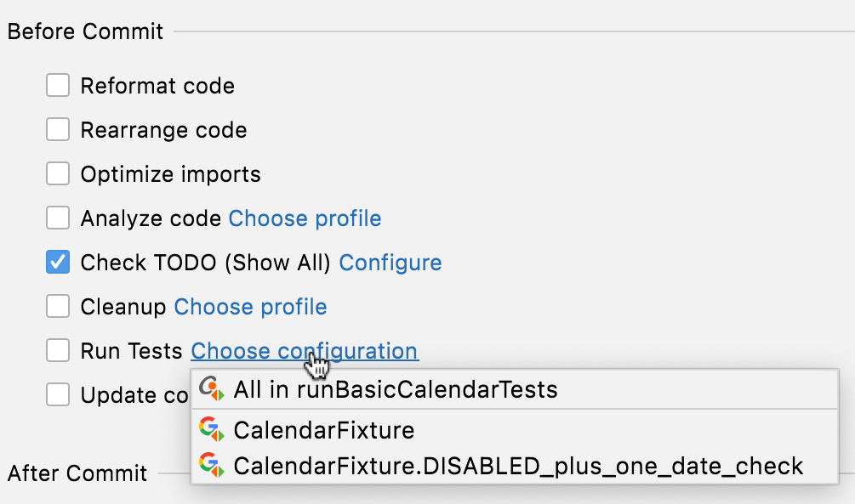
Task: Check the Run Tests option
Action: pos(57,350)
